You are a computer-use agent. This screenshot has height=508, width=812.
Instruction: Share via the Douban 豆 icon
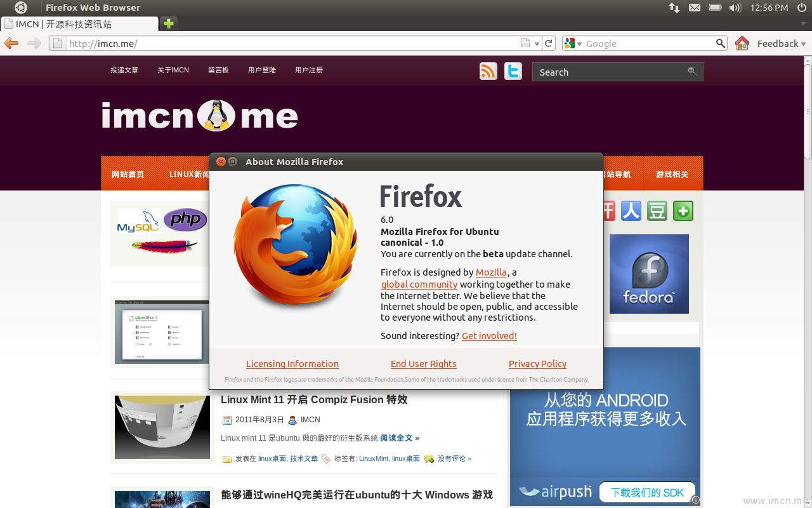tap(657, 211)
